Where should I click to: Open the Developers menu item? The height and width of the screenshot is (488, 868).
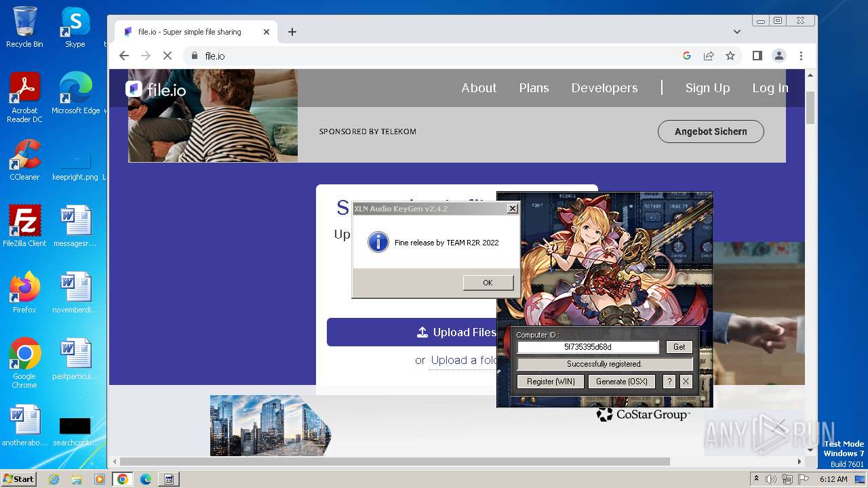(604, 88)
